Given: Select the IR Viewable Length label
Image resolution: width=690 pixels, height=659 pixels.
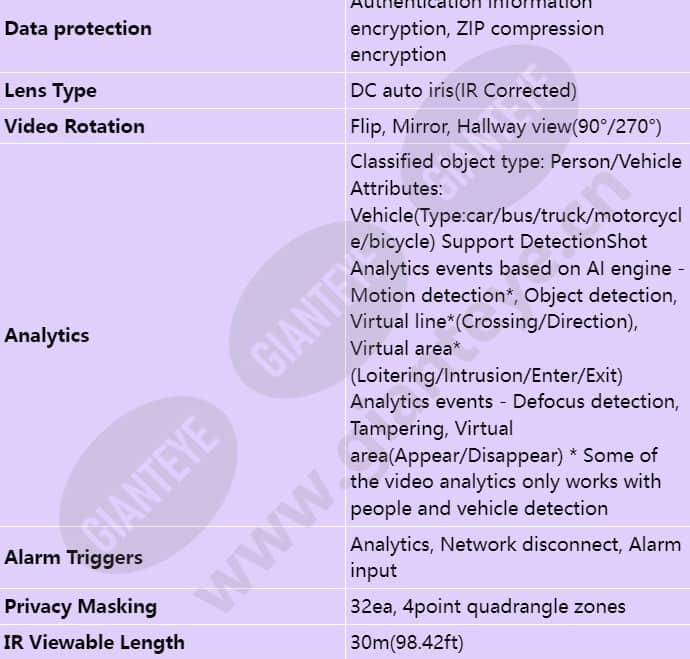Looking at the screenshot, I should (94, 642).
